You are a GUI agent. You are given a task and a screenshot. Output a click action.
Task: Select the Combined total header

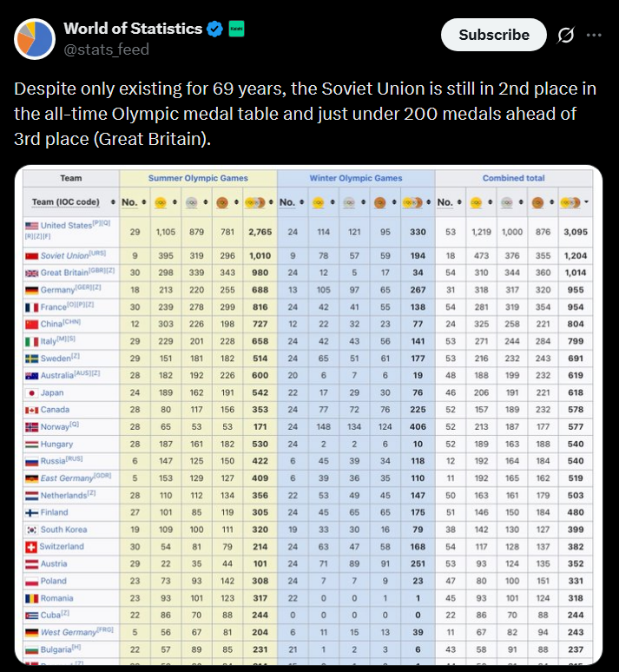514,178
